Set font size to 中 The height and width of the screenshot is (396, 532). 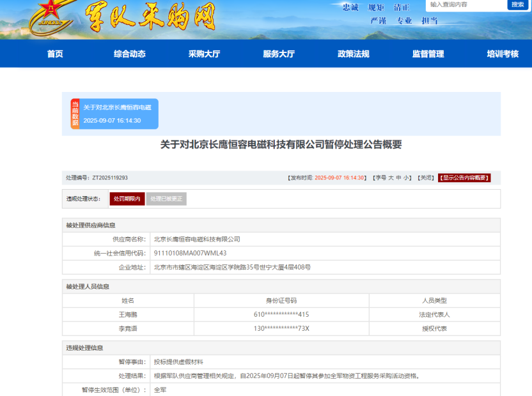(x=398, y=178)
